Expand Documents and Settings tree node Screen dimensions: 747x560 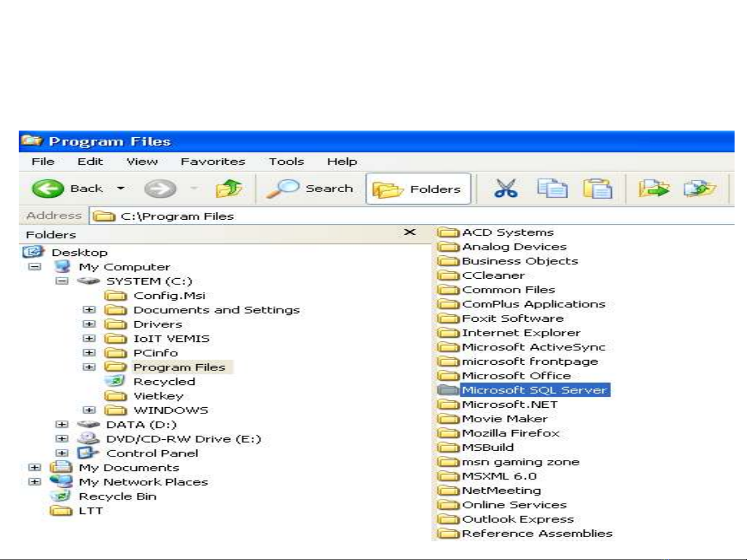[x=89, y=310]
